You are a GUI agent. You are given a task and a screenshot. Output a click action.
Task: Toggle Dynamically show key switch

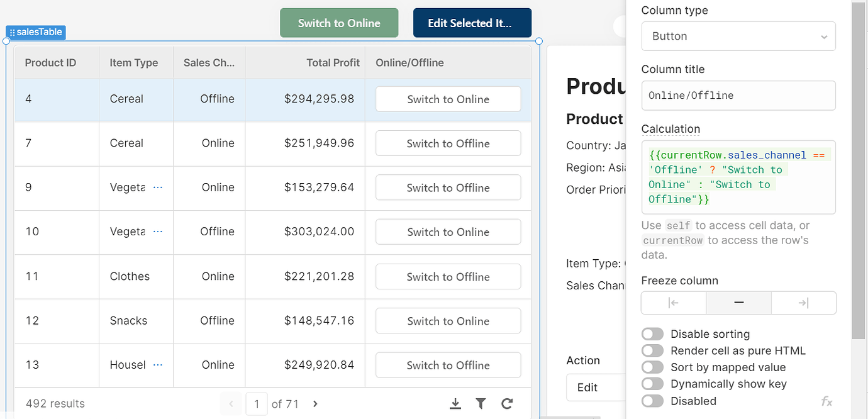click(652, 384)
